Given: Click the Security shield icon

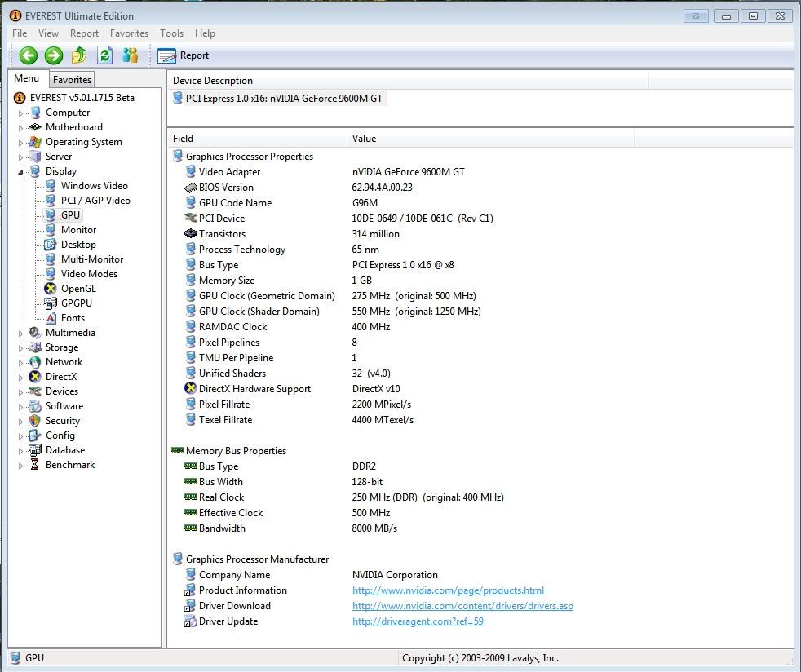Looking at the screenshot, I should [x=35, y=421].
